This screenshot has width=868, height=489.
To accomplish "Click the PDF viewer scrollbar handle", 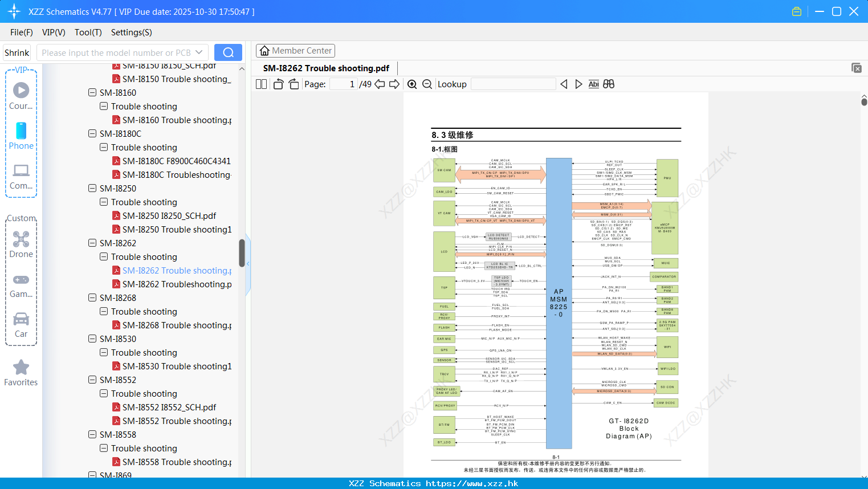I will (x=864, y=102).
